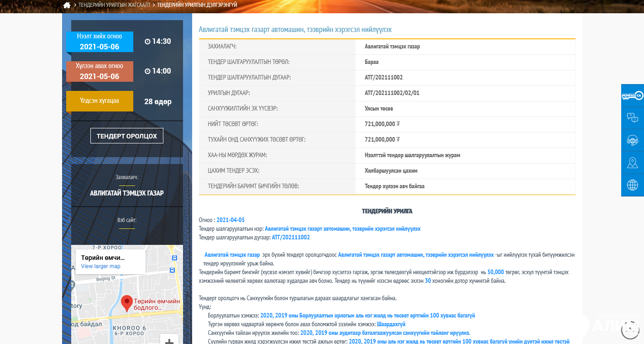Click the orange Хүлээн авах огноо badge
Viewport: 644px width, 344px height.
coord(99,71)
